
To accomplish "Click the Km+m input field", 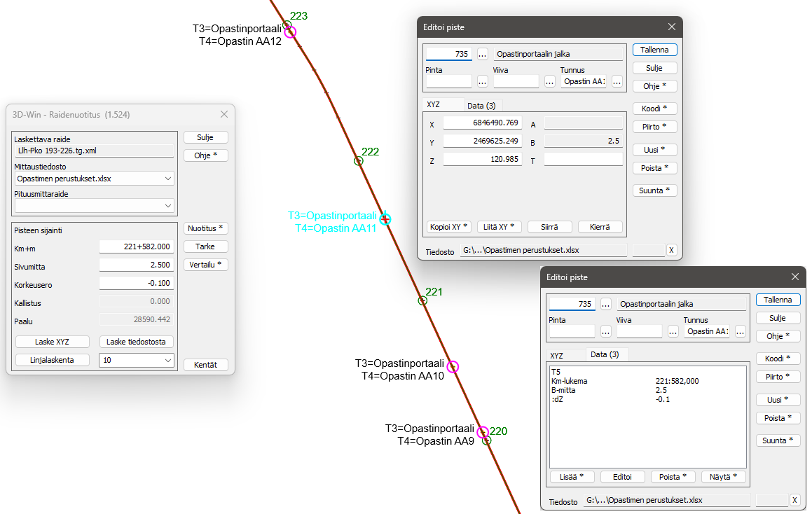I will point(136,246).
